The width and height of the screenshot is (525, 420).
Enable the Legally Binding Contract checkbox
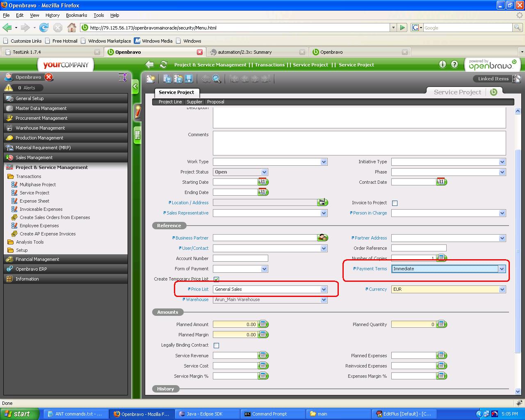click(x=217, y=345)
